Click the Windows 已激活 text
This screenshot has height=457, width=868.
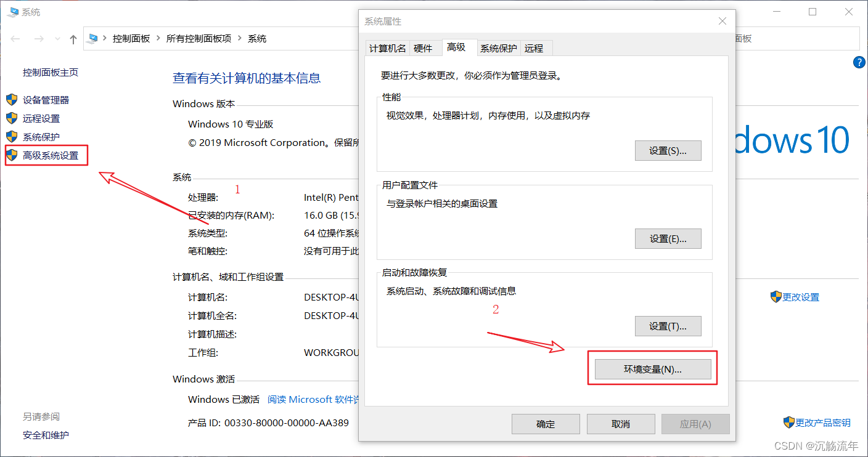click(x=224, y=399)
